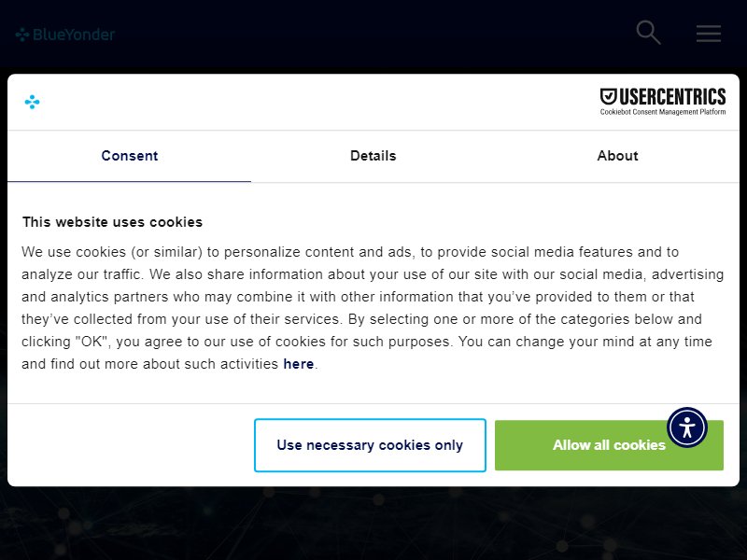Image resolution: width=747 pixels, height=560 pixels.
Task: Click the dark network background below dialog
Action: [x=373, y=523]
